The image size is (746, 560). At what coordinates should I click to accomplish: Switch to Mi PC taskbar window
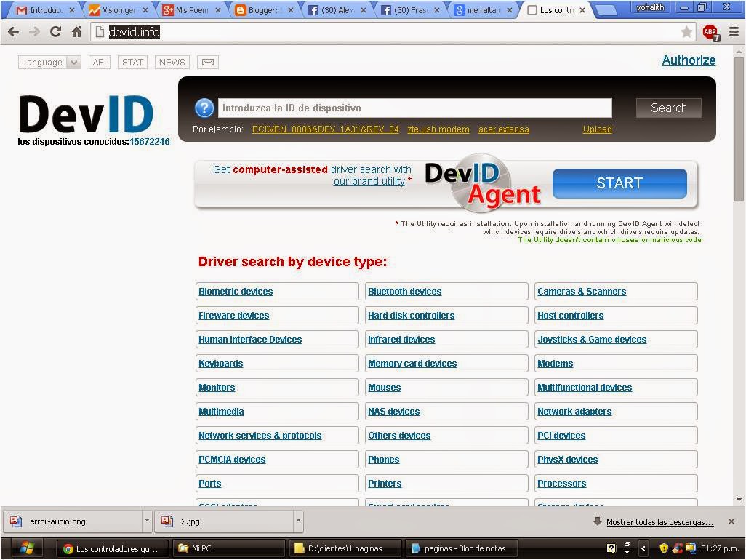[229, 548]
